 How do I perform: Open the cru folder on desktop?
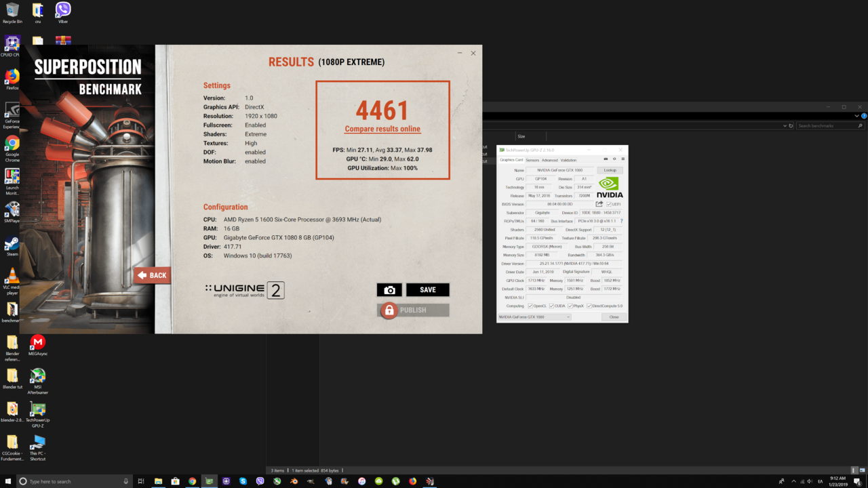coord(38,13)
